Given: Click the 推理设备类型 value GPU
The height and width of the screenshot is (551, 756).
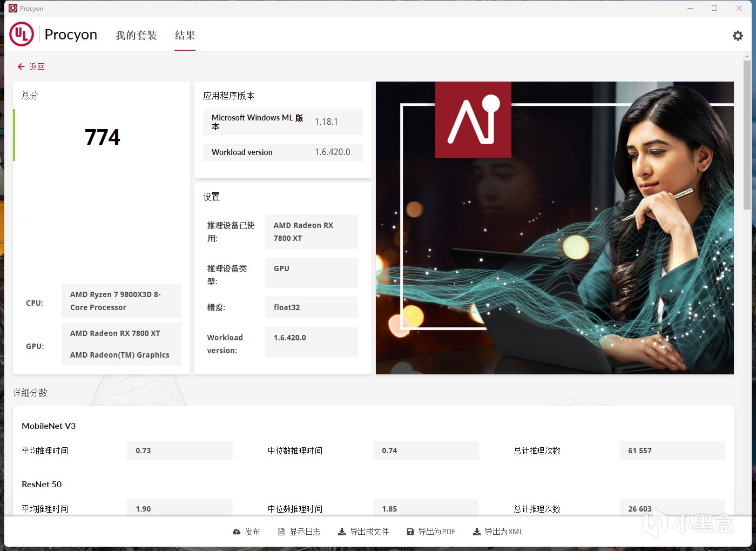Looking at the screenshot, I should click(311, 273).
